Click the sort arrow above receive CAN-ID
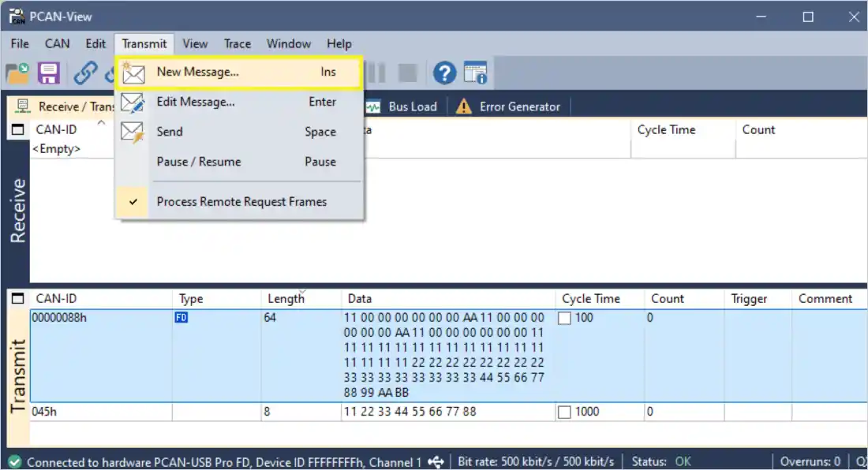The image size is (868, 470). (x=101, y=123)
